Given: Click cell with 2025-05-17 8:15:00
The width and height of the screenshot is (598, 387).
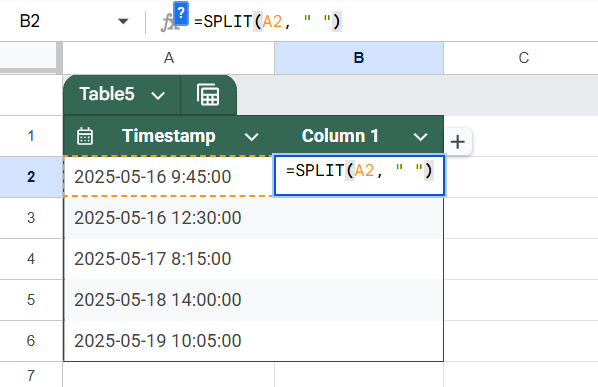Looking at the screenshot, I should [x=169, y=259].
